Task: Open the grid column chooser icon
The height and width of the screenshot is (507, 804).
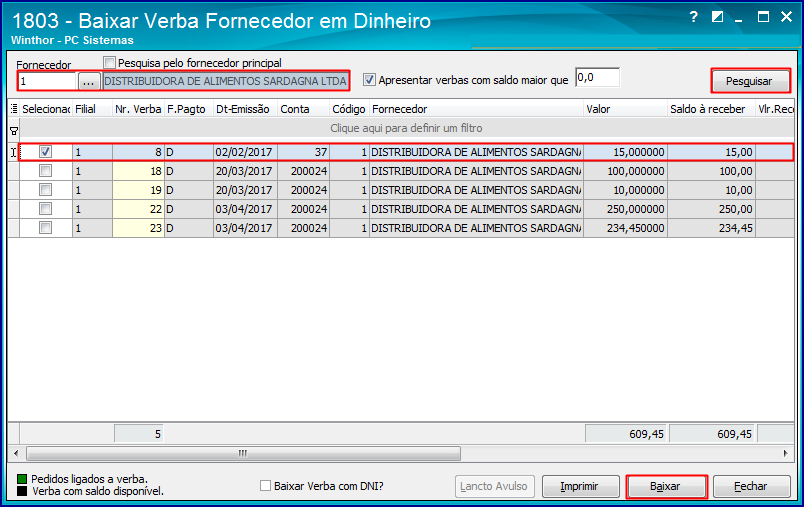Action: coord(14,109)
